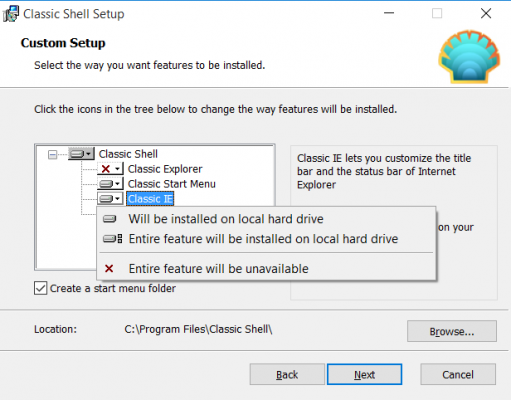Click the hard drive with subfeatures menu icon
Image resolution: width=511 pixels, height=400 pixels.
[112, 239]
